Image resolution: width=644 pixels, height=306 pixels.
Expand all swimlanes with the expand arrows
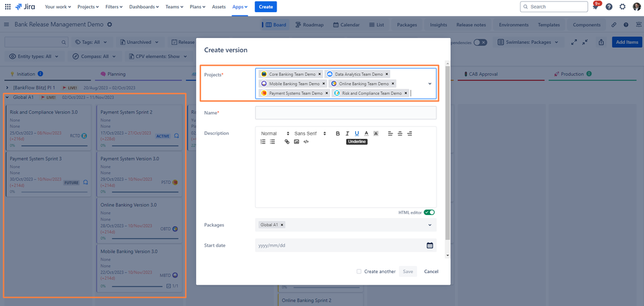[x=574, y=42]
